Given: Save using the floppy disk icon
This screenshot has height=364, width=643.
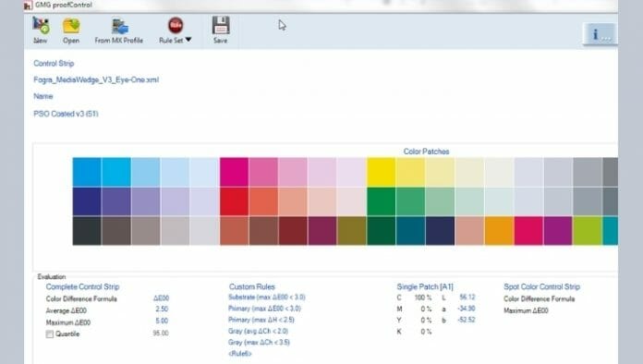Looking at the screenshot, I should pyautogui.click(x=221, y=26).
